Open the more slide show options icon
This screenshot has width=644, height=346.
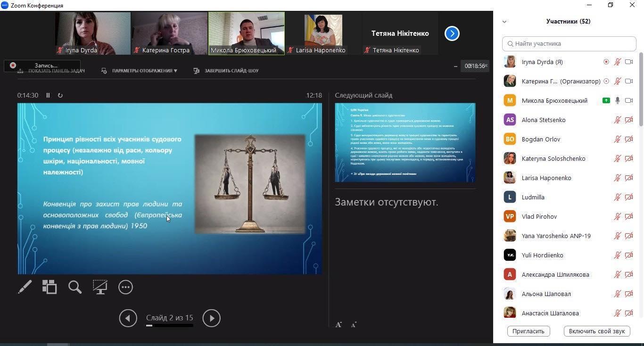(125, 287)
